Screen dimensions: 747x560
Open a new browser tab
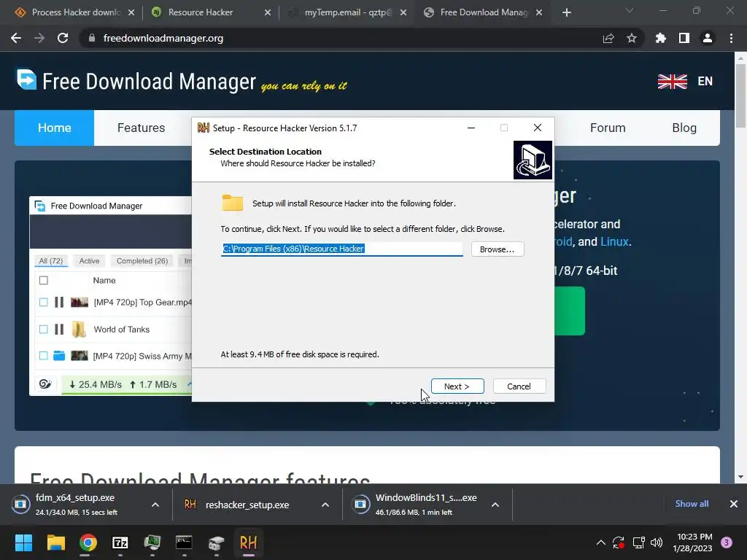[566, 12]
